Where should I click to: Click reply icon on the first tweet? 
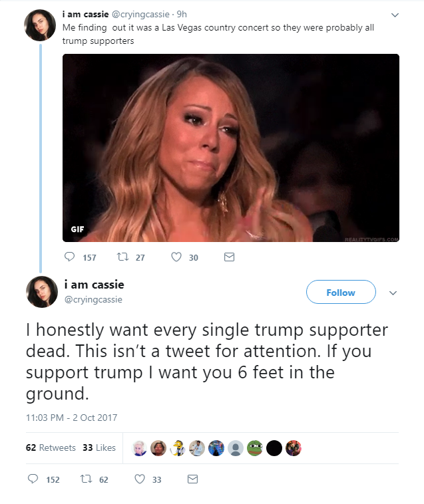pos(69,257)
